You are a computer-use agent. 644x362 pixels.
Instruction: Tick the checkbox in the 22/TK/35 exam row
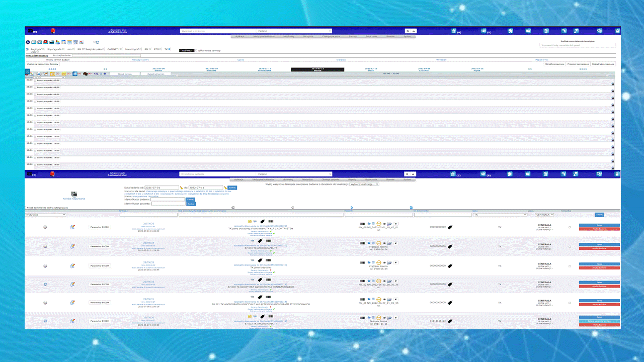click(570, 227)
